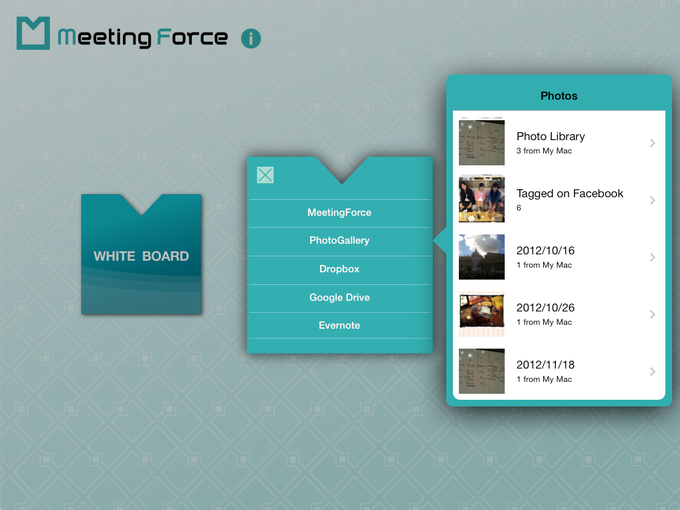The image size is (680, 510).
Task: Click the Meeting Force title text
Action: (143, 38)
